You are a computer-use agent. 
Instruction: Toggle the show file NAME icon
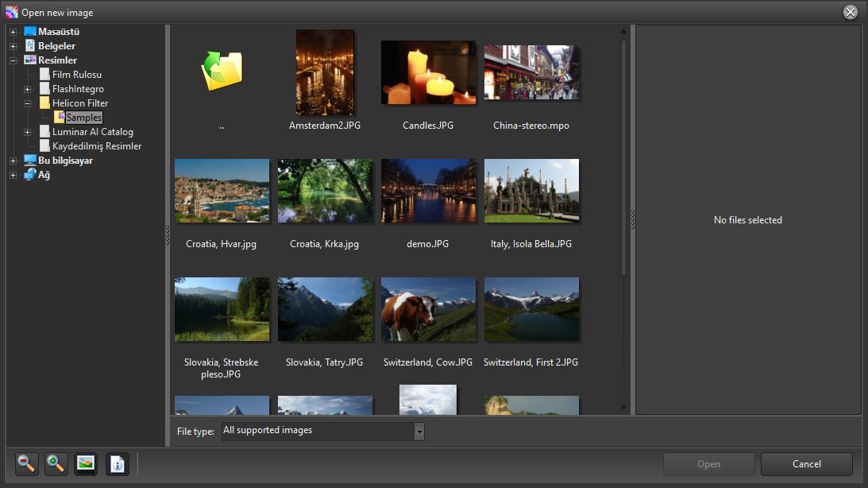86,463
